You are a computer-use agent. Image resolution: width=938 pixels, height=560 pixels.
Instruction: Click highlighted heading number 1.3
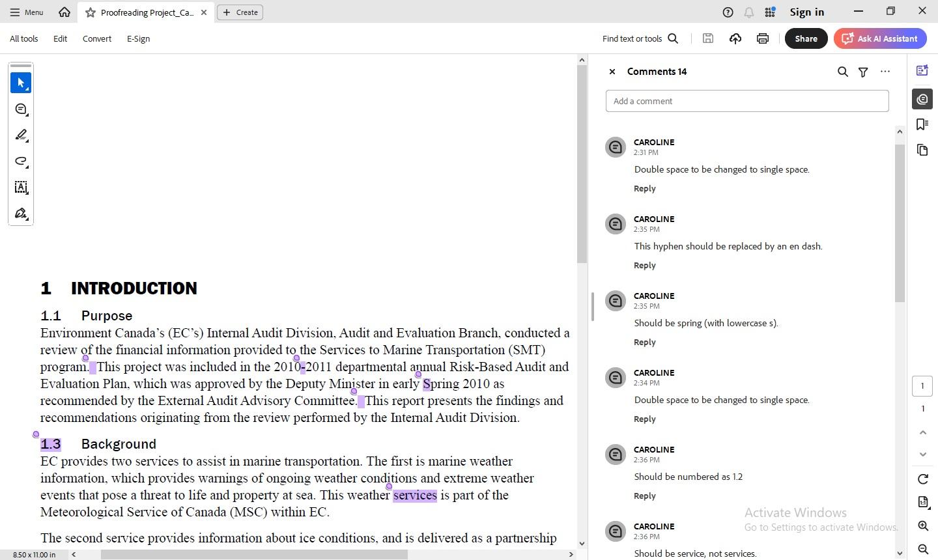pos(51,444)
